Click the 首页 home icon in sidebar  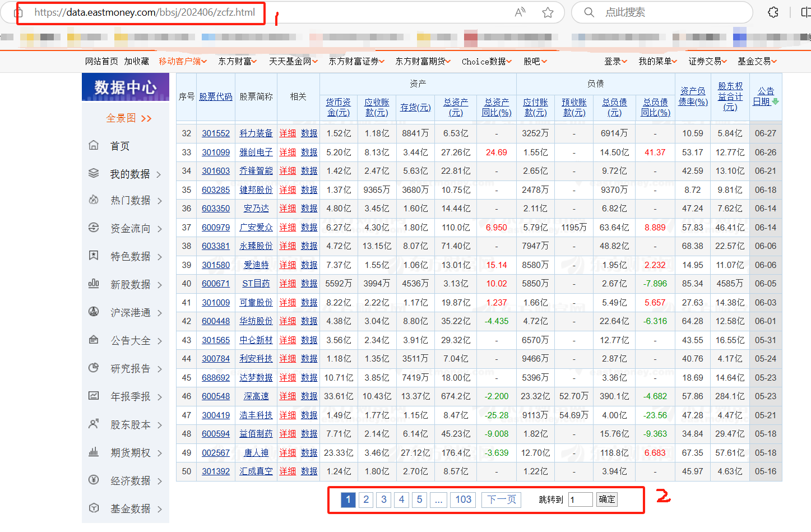pos(94,145)
